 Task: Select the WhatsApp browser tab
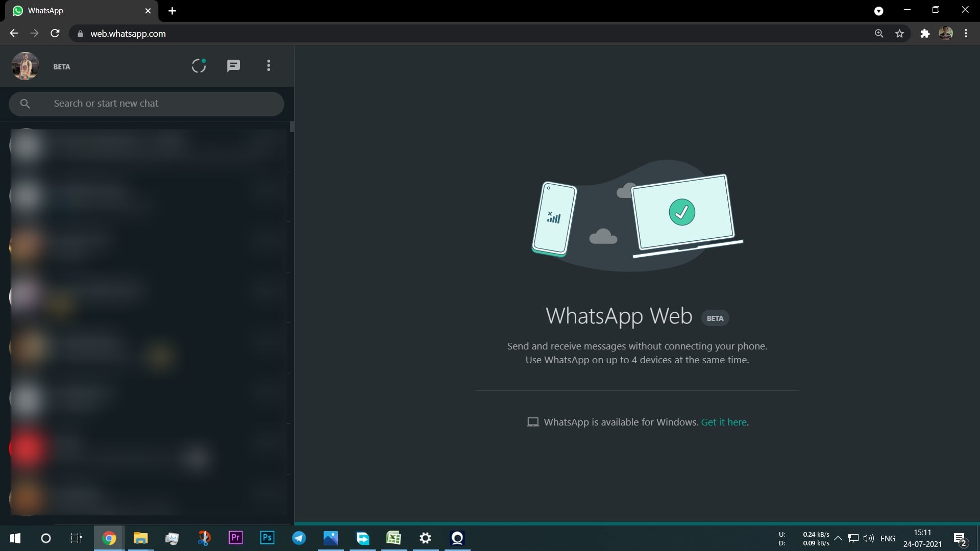[82, 11]
